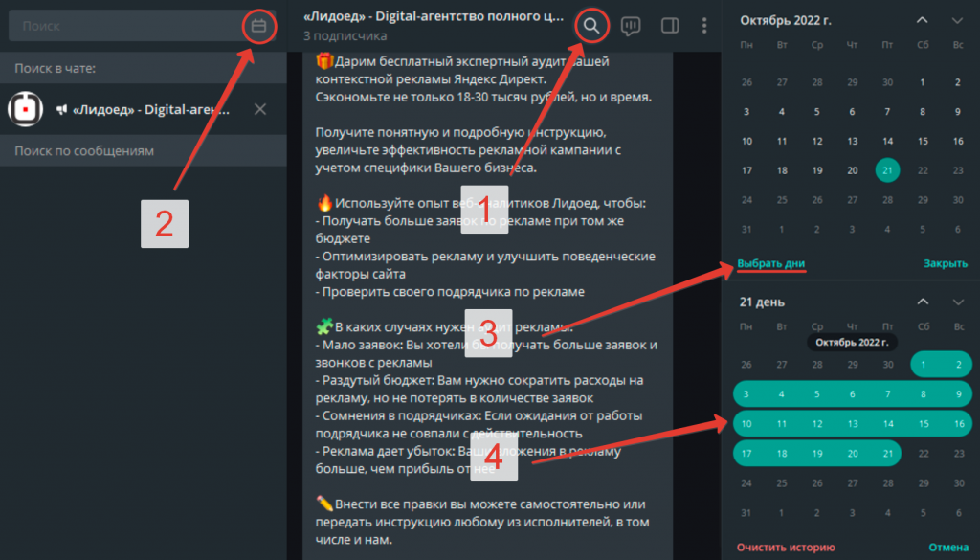Toggle day 1 in the lower range calendar
The height and width of the screenshot is (560, 980).
[923, 364]
